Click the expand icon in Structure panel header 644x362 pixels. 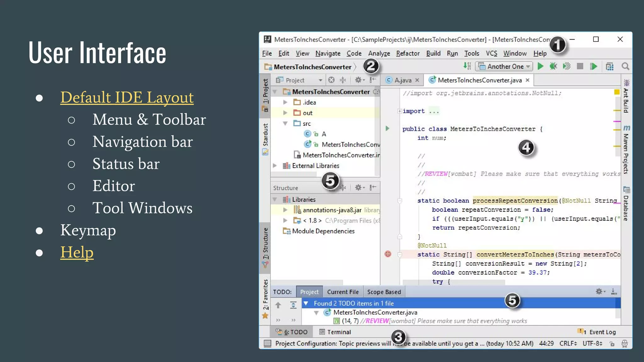(343, 188)
